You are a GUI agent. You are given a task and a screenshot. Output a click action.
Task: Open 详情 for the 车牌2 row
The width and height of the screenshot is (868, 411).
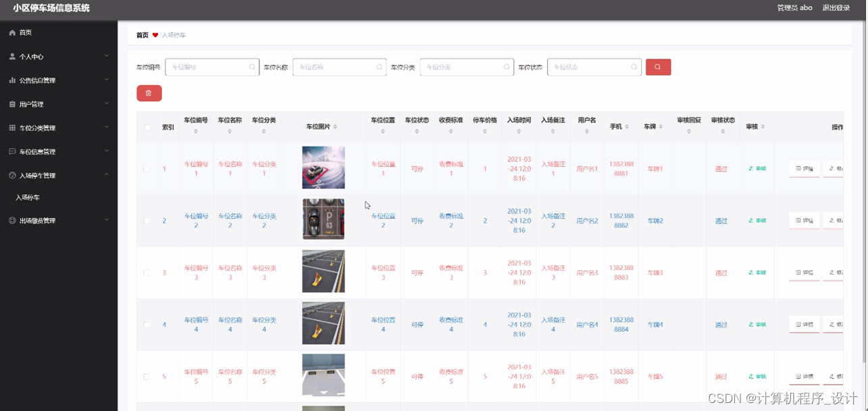tap(805, 221)
